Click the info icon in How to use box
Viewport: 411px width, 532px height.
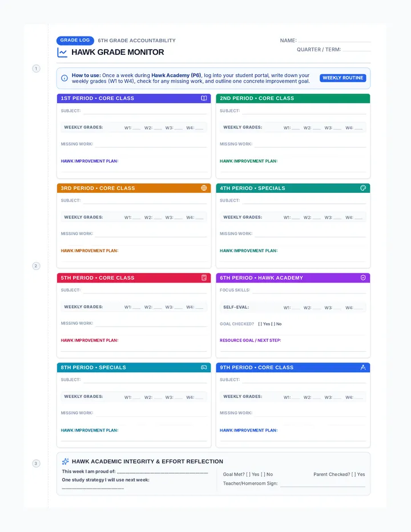pyautogui.click(x=64, y=78)
